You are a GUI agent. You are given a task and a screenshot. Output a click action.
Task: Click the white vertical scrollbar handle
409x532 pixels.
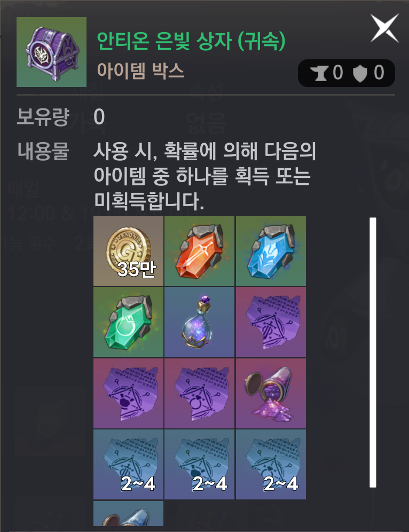coord(373,353)
